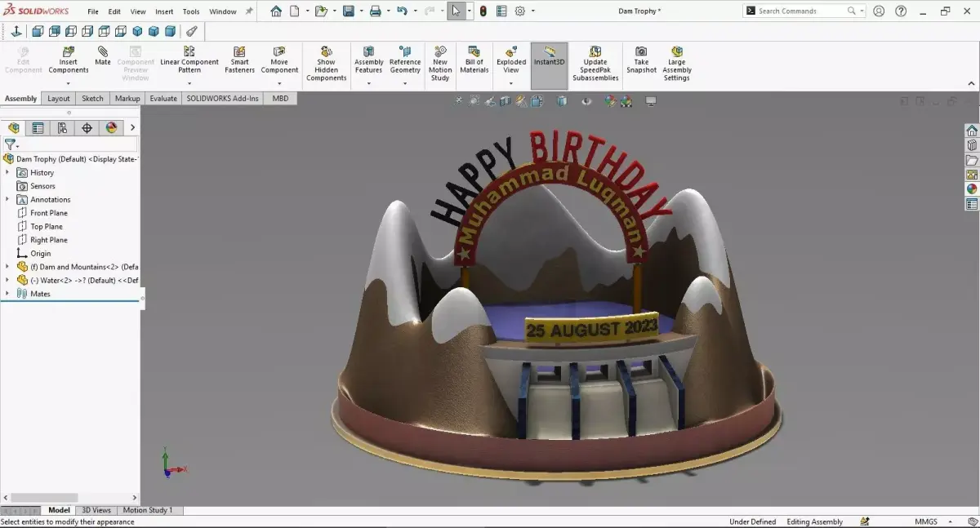Collapse the CommandManager ribbon chevron

pyautogui.click(x=971, y=84)
